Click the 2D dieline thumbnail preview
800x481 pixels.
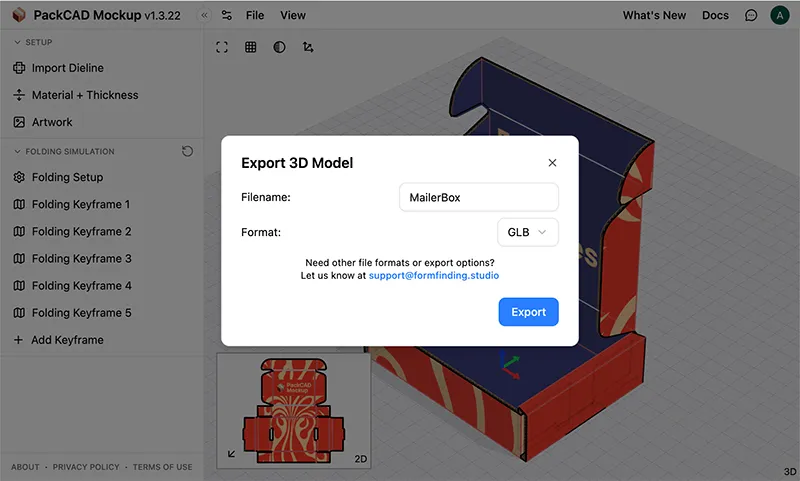tap(293, 411)
